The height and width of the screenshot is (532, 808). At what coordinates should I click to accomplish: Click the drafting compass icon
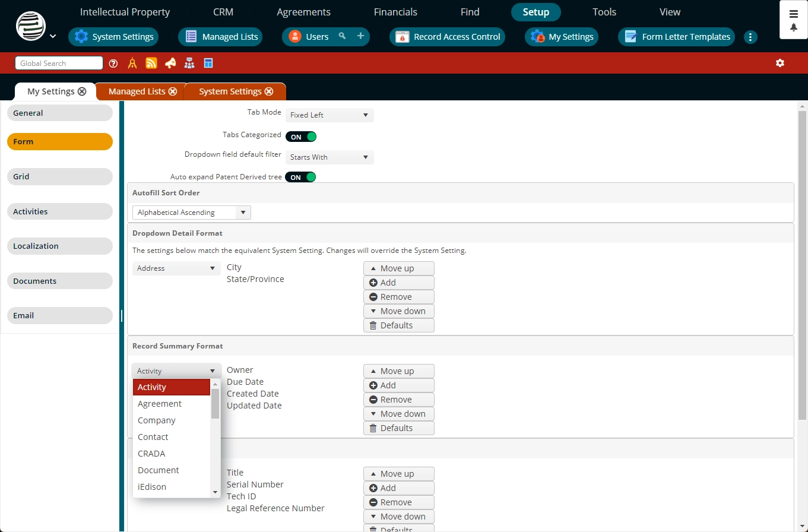pyautogui.click(x=132, y=64)
